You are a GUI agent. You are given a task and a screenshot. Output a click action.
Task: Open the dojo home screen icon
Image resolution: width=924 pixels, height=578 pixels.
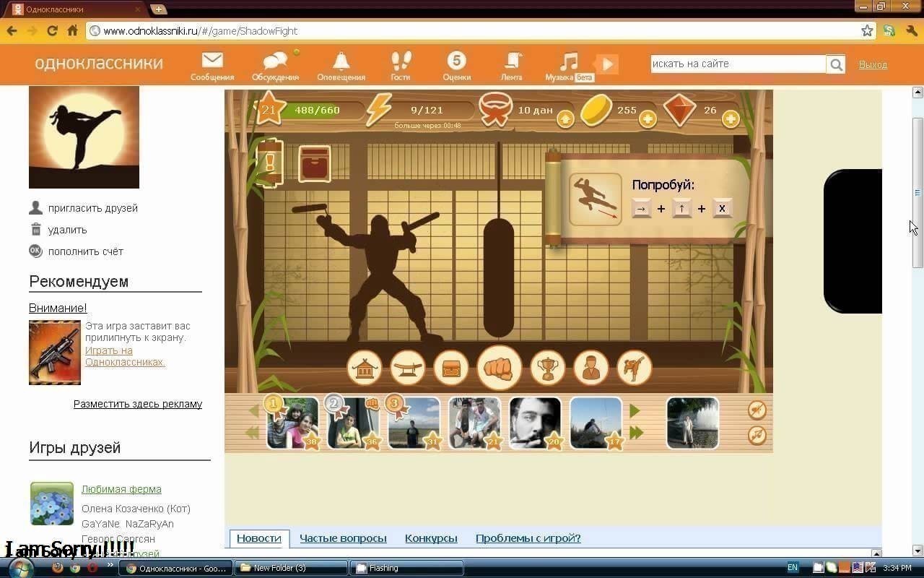(x=365, y=368)
